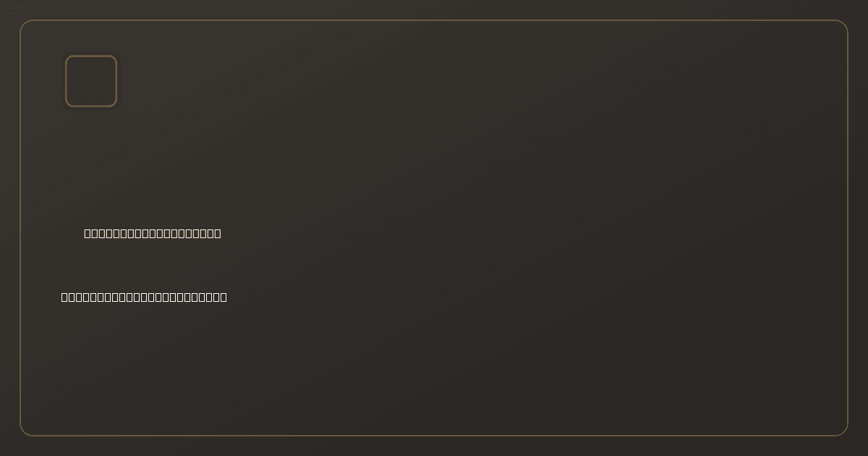Click the middle of the lower text line
The image size is (868, 456).
144,297
